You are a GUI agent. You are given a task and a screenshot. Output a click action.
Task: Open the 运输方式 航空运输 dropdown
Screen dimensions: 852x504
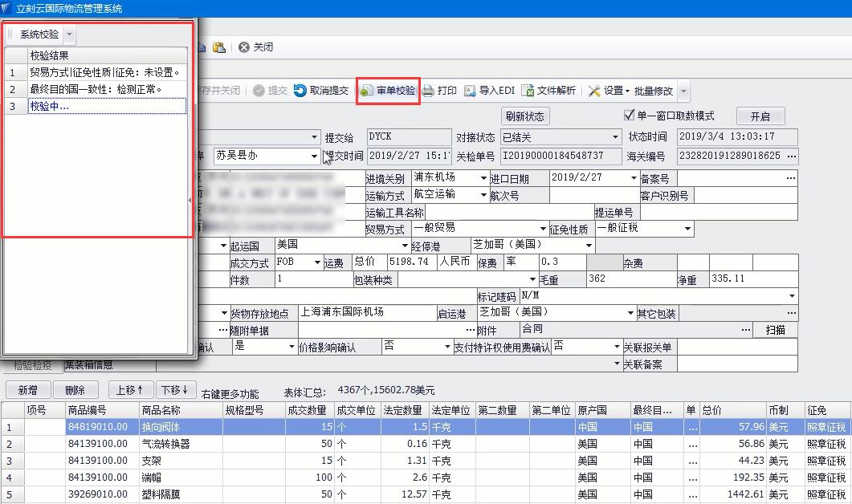[483, 195]
